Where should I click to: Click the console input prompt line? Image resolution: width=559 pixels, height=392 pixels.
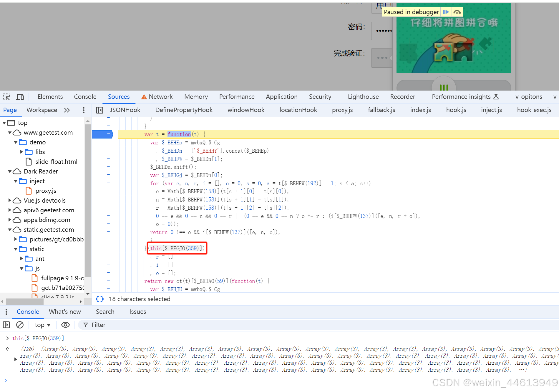283,381
